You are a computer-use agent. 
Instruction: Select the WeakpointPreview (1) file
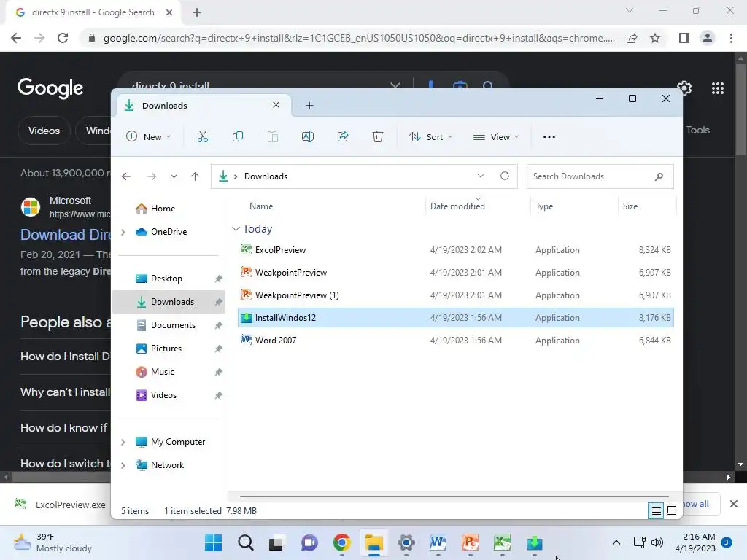pos(455,295)
